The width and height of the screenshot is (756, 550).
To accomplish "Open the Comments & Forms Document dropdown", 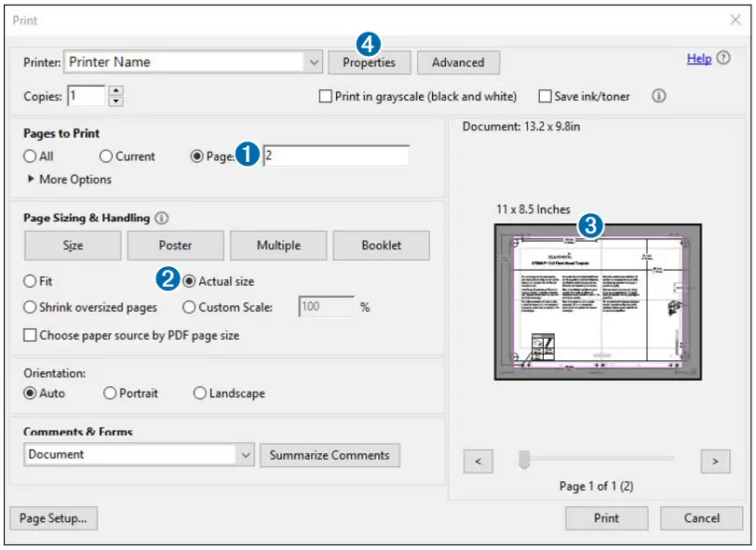I will coord(246,455).
